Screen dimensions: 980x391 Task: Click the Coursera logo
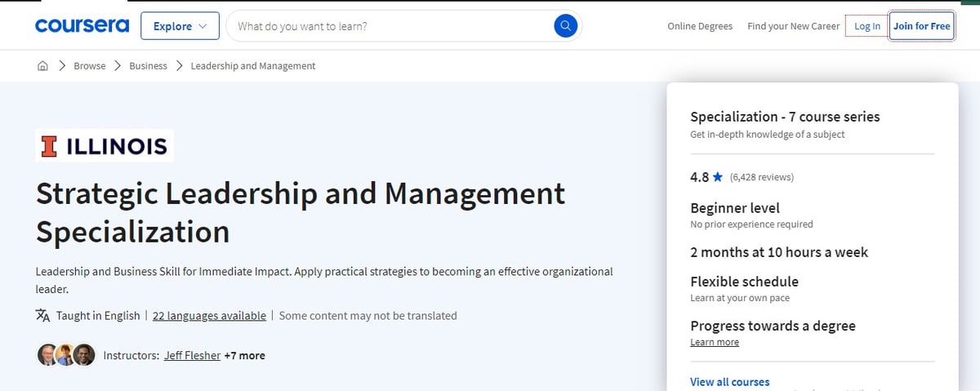coord(82,26)
